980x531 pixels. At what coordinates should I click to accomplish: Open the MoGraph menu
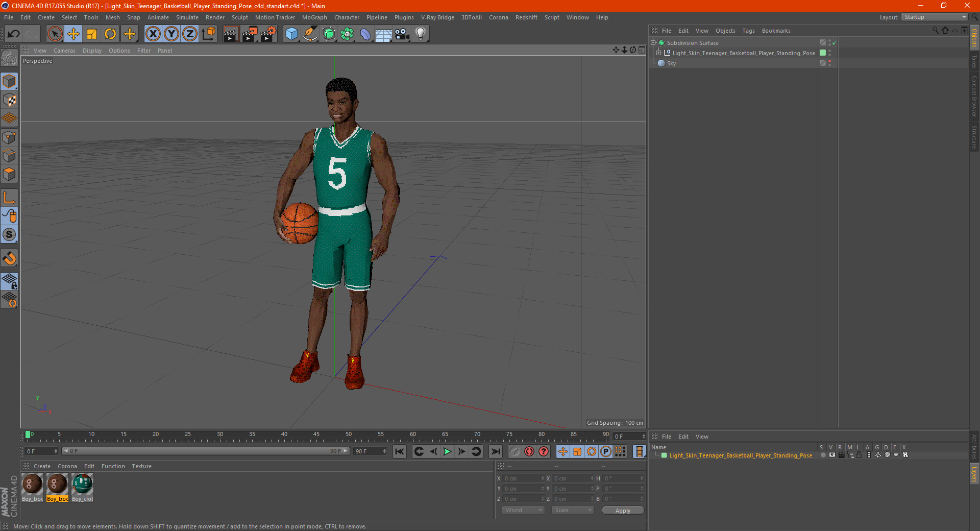click(x=314, y=17)
